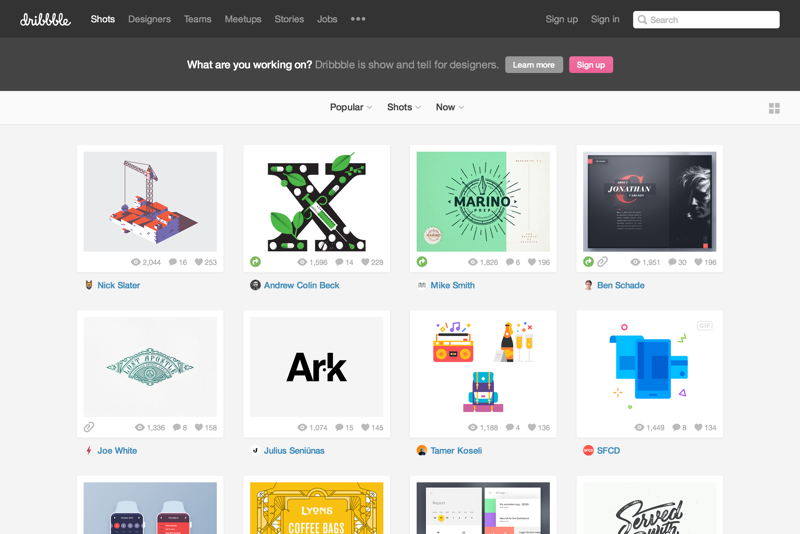The image size is (800, 534).
Task: Open the Designers nav item
Action: [149, 19]
